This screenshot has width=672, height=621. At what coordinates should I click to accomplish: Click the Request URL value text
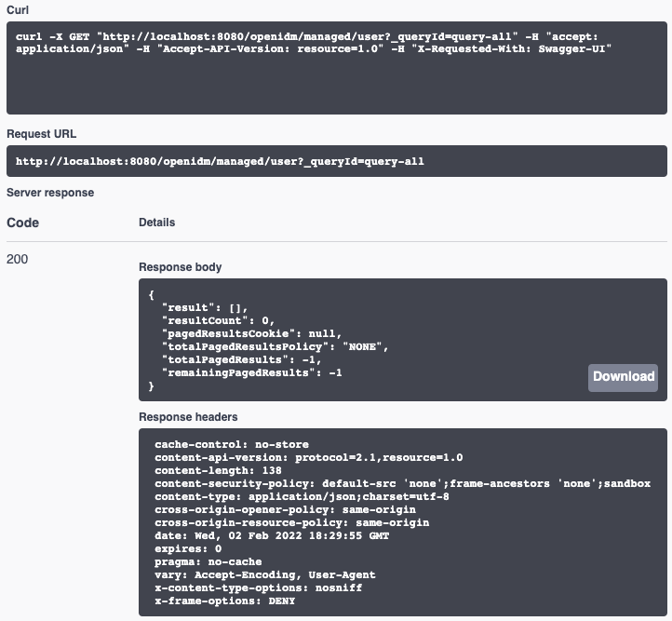point(220,162)
